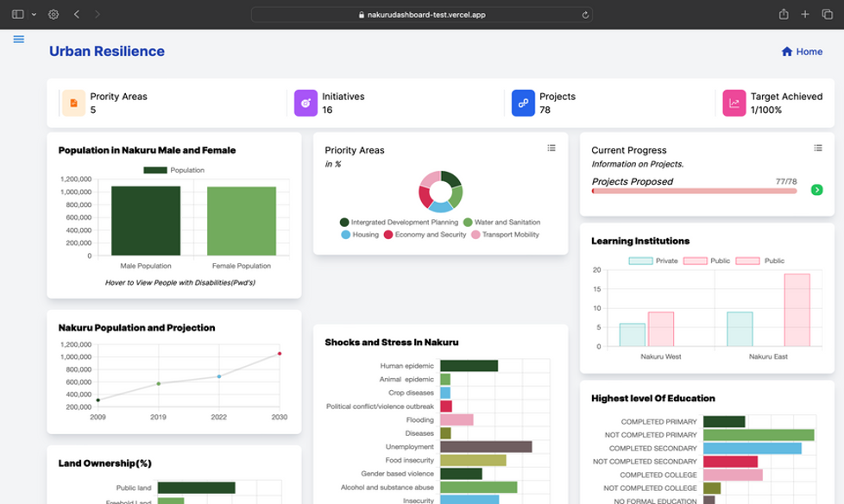This screenshot has width=844, height=504.
Task: Click the house icon next to Home
Action: coord(786,52)
